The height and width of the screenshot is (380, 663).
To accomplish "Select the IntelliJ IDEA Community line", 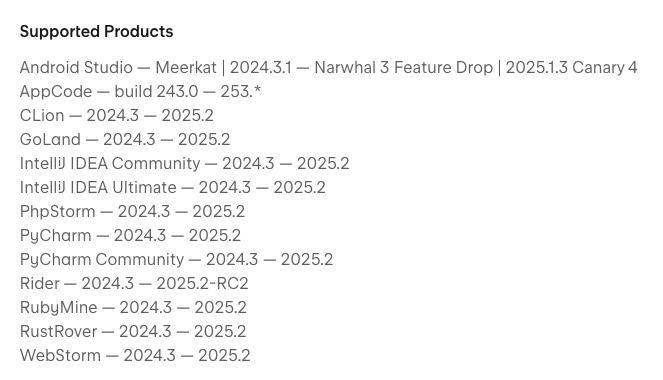I will (184, 164).
